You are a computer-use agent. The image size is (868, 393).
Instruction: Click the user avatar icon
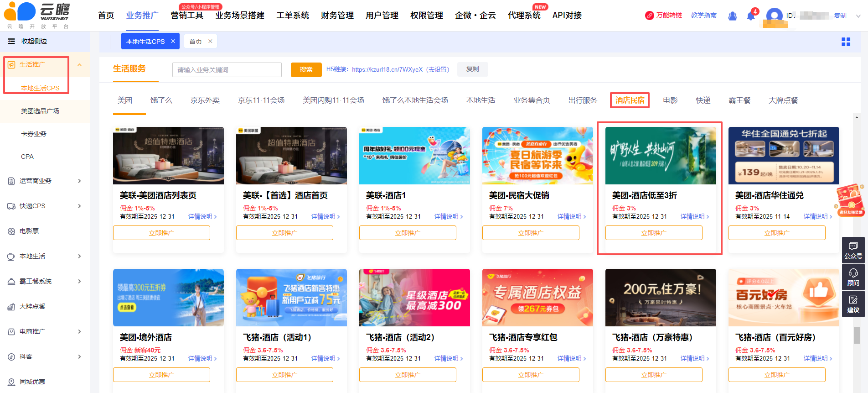774,16
